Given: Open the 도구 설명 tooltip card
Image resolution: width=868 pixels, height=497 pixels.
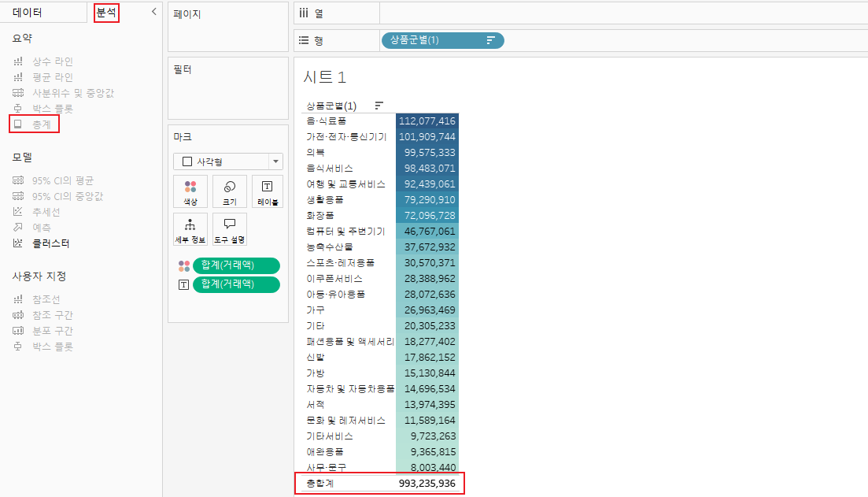Looking at the screenshot, I should click(x=230, y=229).
